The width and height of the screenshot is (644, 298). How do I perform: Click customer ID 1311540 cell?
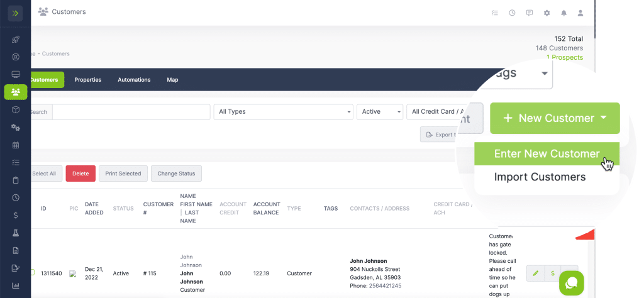pos(52,273)
